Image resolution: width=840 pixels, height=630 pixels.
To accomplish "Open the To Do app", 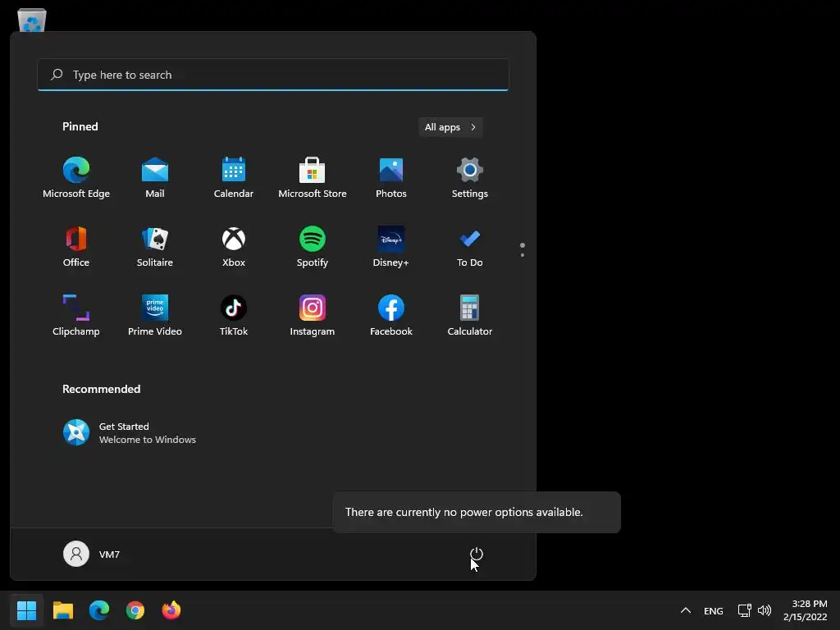I will click(470, 247).
